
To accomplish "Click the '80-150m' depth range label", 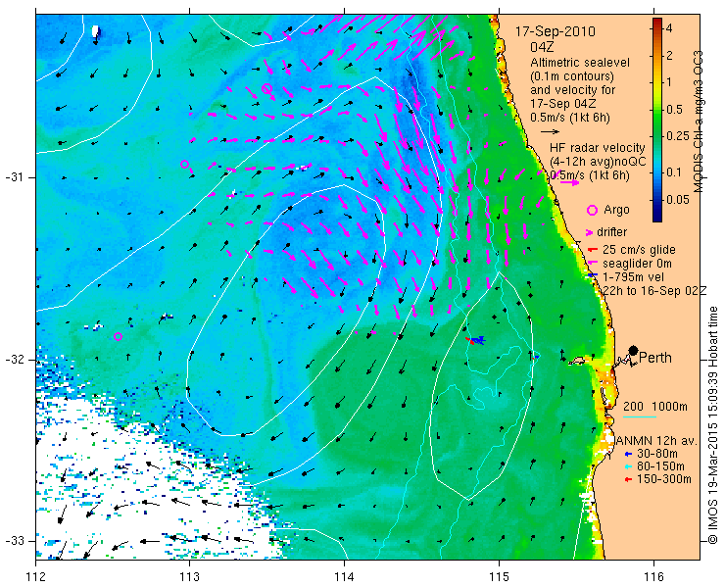I will pos(660,466).
